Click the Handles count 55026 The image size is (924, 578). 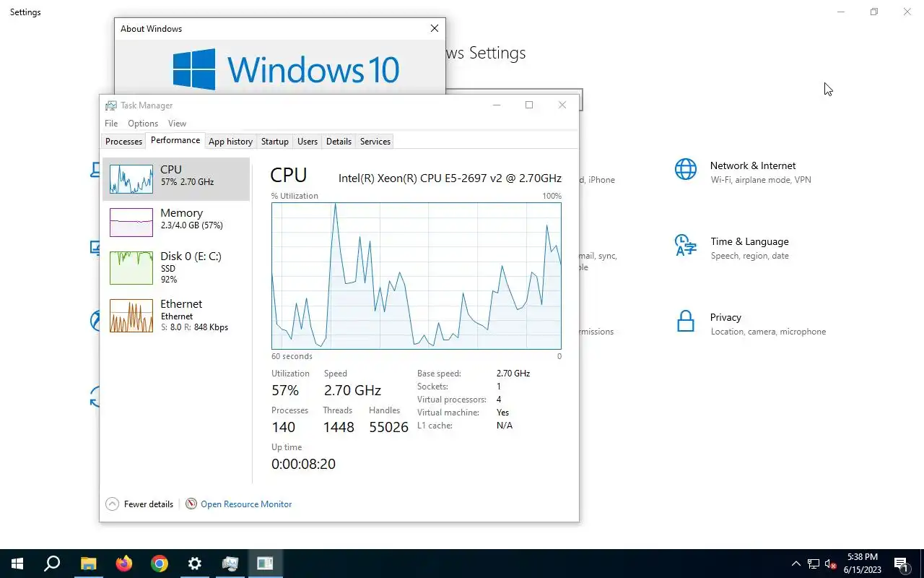(x=388, y=428)
